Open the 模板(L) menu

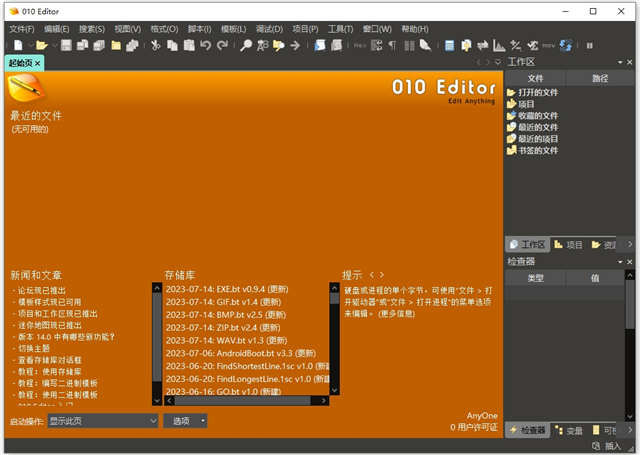click(x=232, y=29)
